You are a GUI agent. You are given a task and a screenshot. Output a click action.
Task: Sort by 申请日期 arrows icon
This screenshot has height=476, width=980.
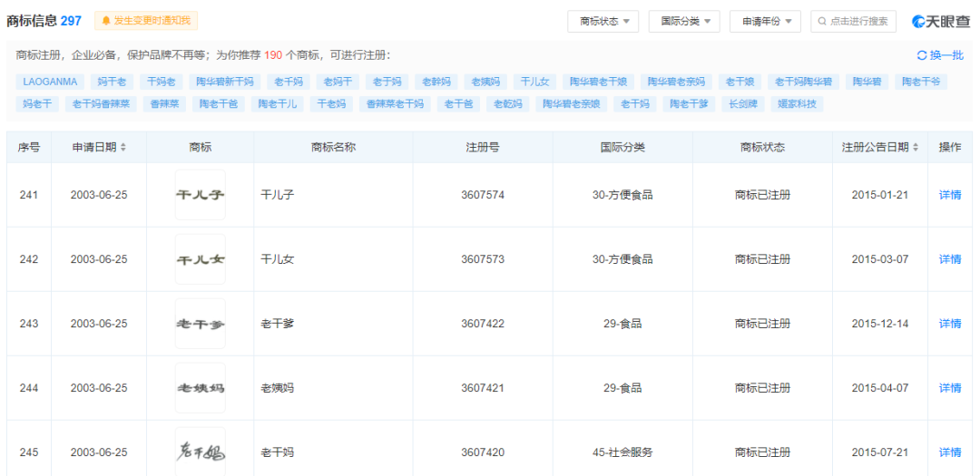pos(123,148)
